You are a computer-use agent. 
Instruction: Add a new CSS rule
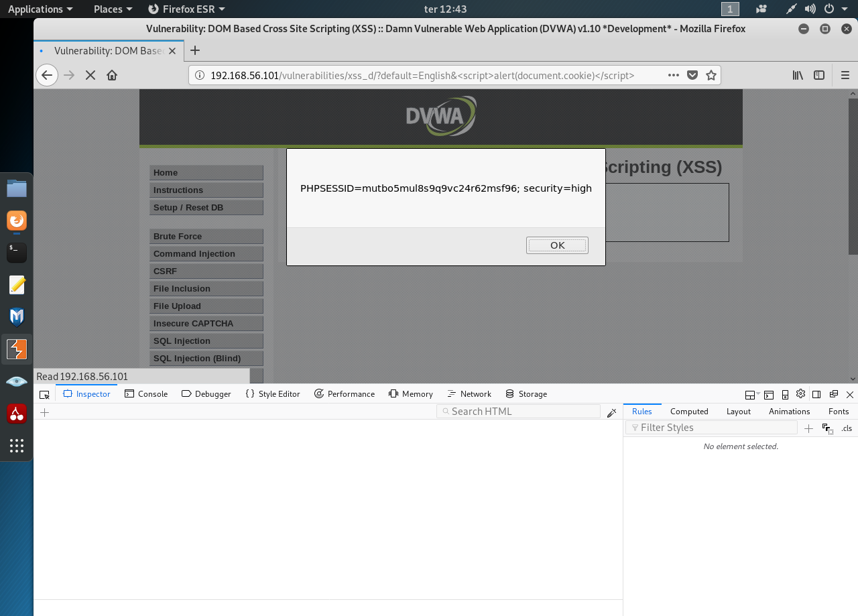tap(808, 428)
